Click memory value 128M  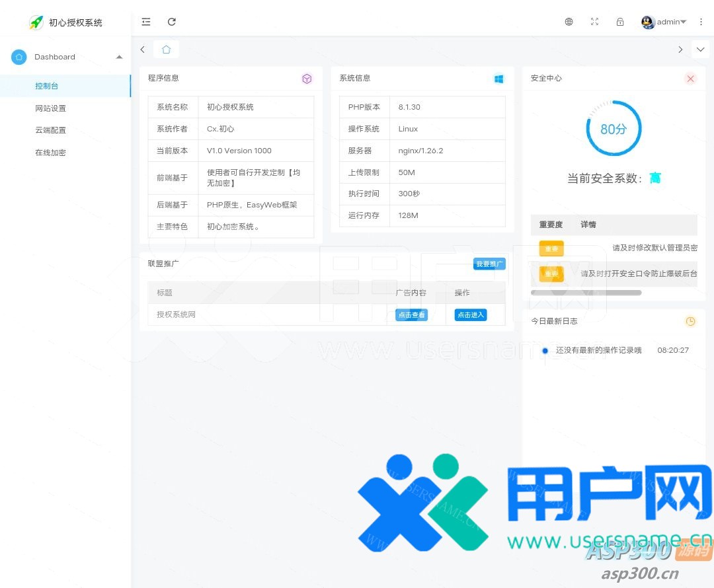point(408,215)
